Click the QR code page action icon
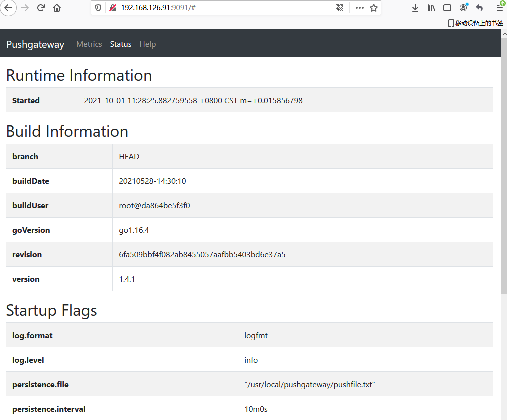 tap(339, 8)
